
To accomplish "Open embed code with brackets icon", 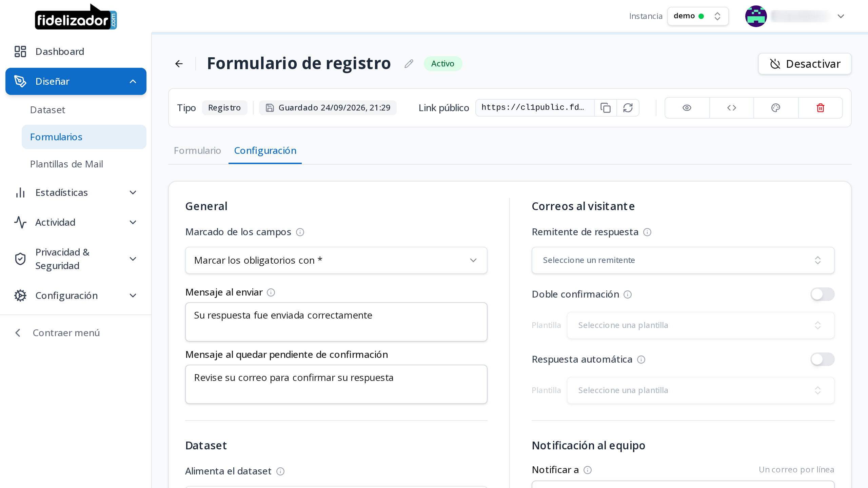I will coord(732,108).
